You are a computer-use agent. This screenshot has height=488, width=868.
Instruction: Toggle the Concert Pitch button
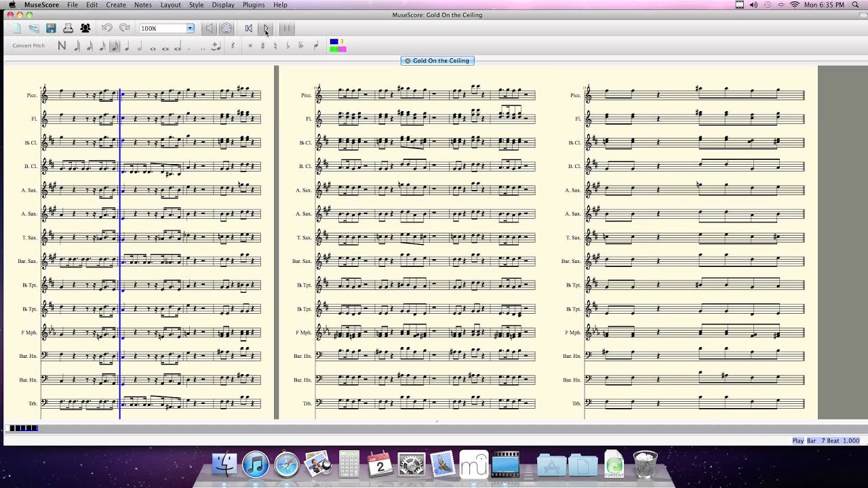28,45
